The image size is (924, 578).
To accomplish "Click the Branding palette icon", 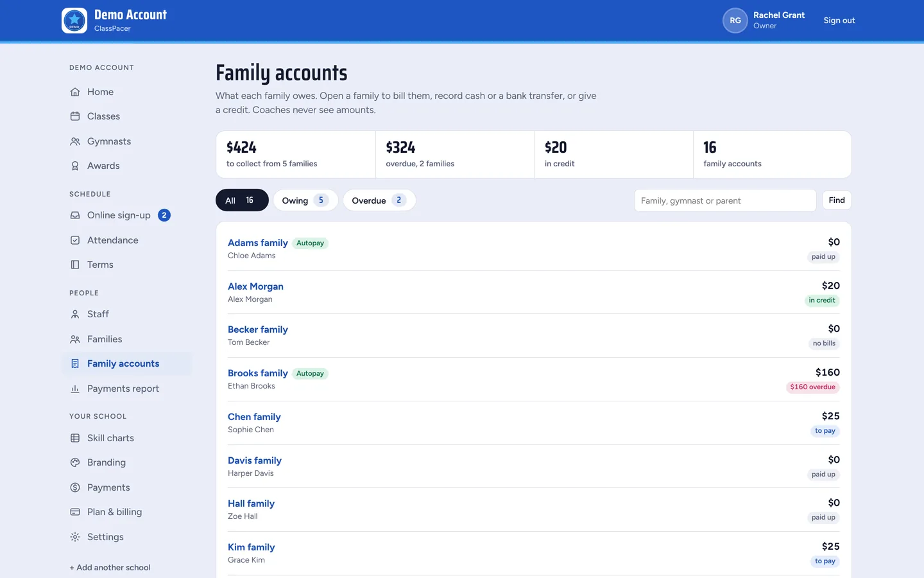I will point(75,462).
